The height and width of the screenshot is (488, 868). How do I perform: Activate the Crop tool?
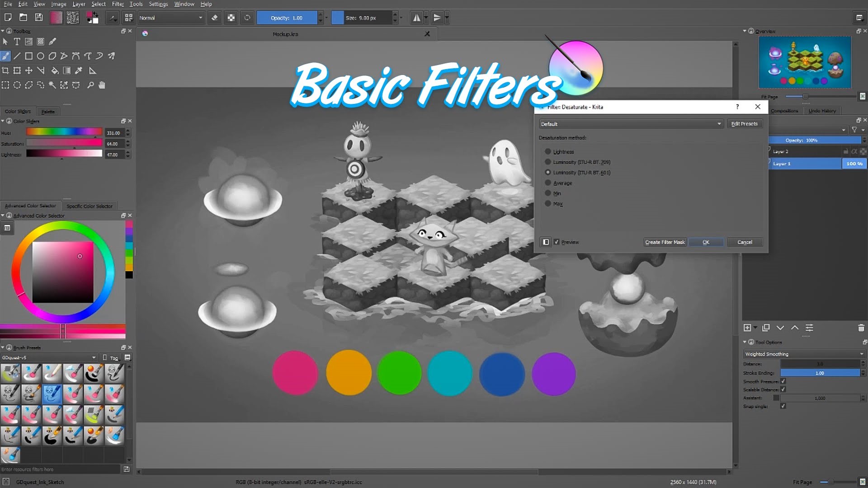coord(5,70)
